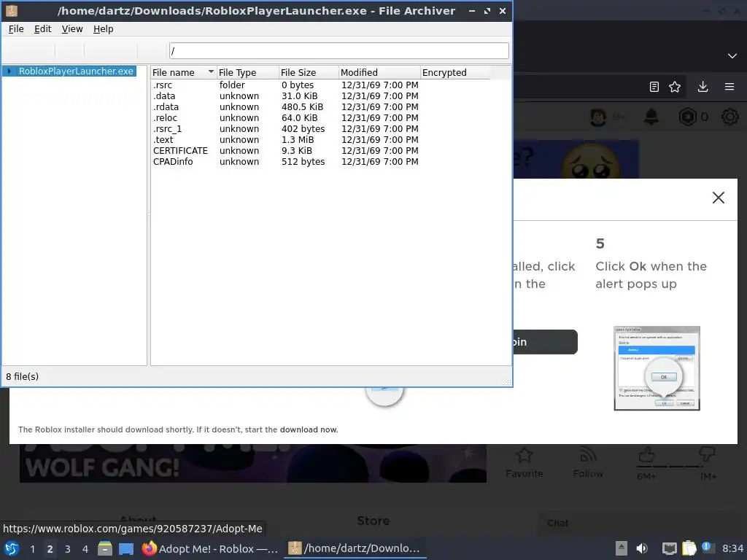
Task: Open Firefox list all tabs chevron
Action: [732, 55]
